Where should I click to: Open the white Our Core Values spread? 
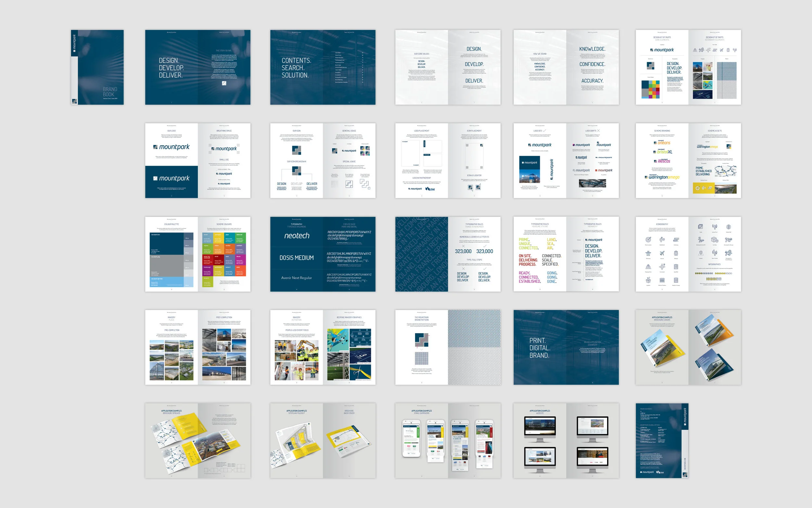pos(448,67)
